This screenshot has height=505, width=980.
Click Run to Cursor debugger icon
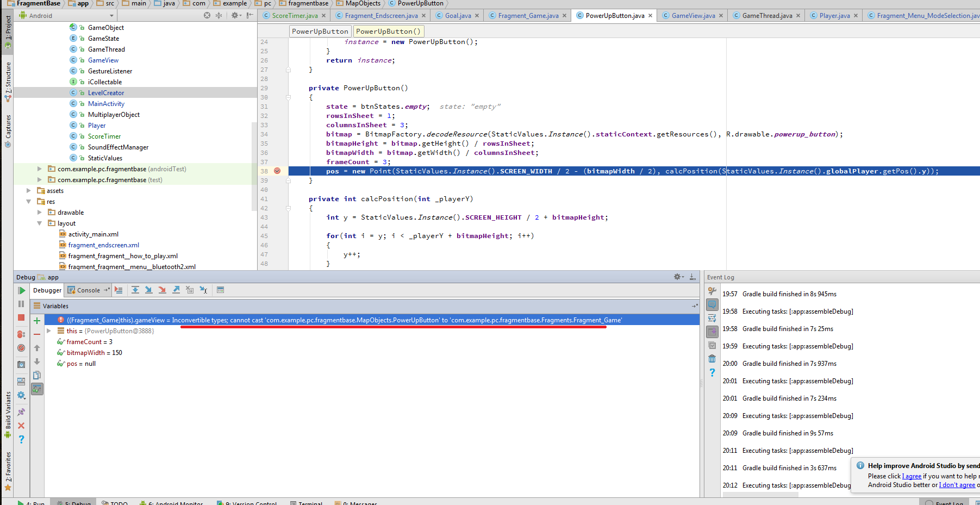pos(203,290)
